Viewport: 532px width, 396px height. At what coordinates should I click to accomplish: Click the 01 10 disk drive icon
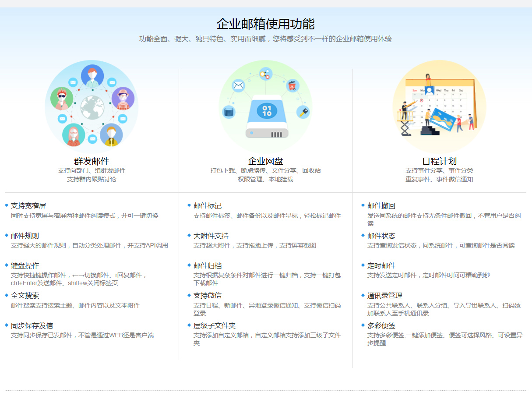click(x=267, y=116)
